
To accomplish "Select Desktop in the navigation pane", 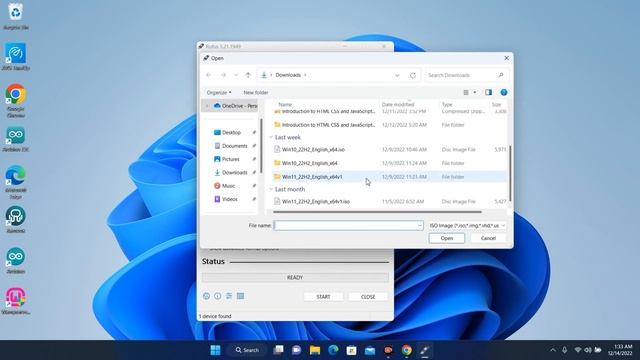I will tap(231, 132).
